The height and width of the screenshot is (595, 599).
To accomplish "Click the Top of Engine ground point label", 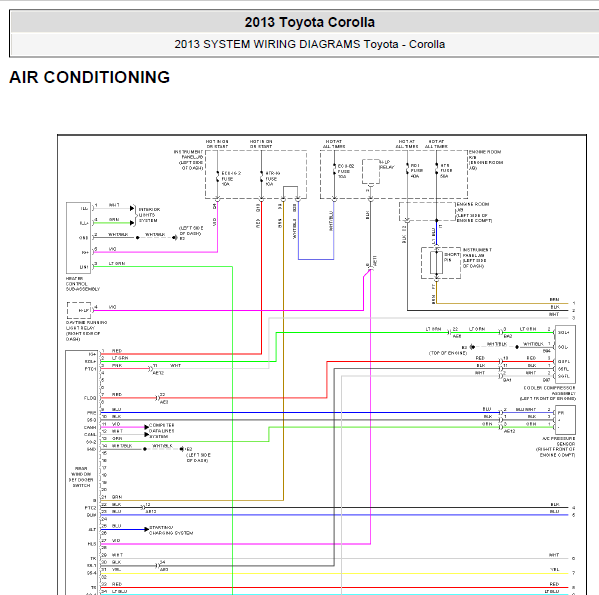I will 448,353.
